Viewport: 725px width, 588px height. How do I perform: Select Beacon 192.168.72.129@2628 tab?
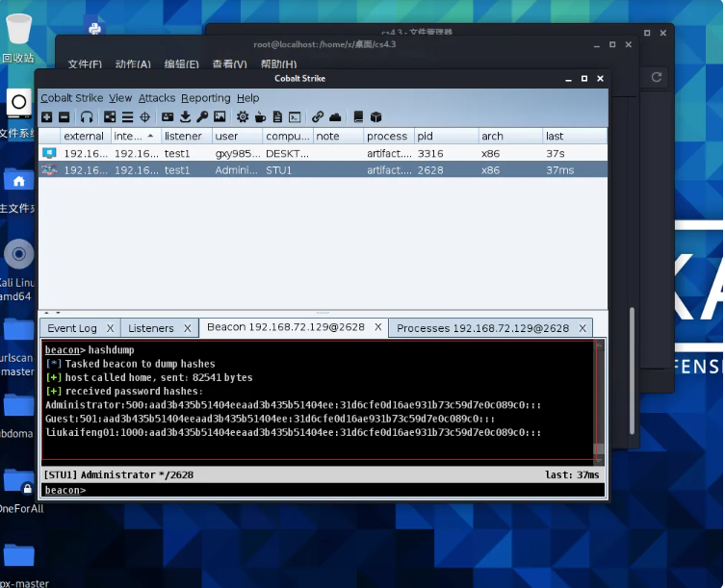point(286,327)
